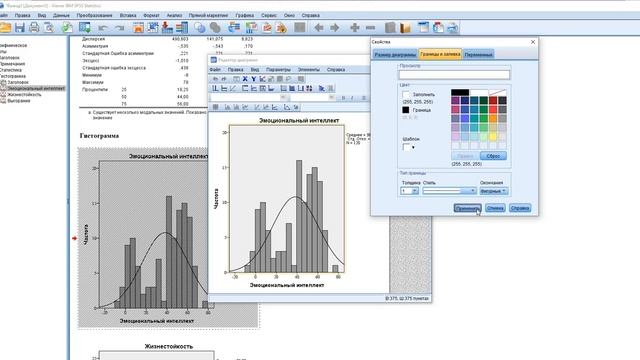The image size is (640, 360).
Task: Click the X axis icon in chart editor
Action: pyautogui.click(x=245, y=79)
